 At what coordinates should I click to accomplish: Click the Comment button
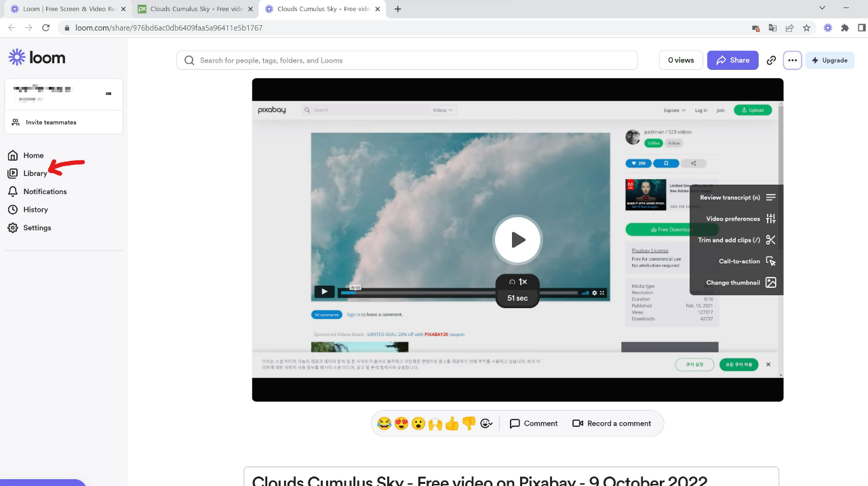(534, 424)
